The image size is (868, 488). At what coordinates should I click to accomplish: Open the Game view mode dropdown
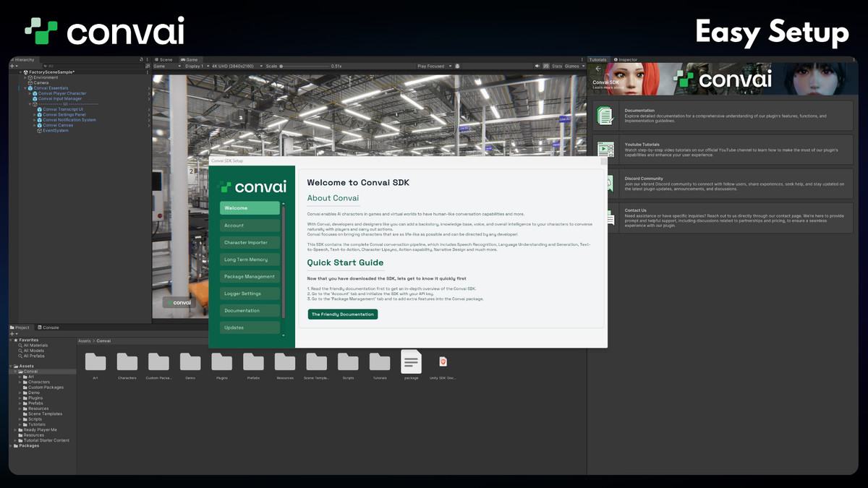167,66
